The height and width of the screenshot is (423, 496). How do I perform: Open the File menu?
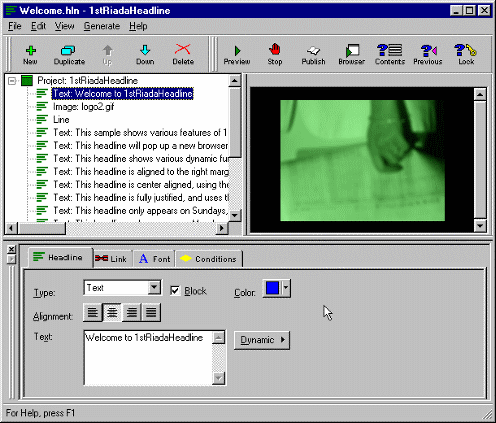click(x=15, y=26)
